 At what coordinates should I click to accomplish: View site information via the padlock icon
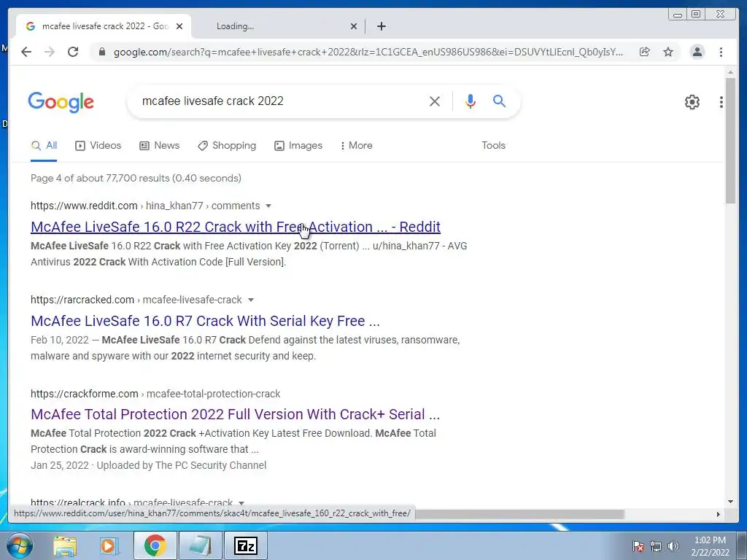102,52
